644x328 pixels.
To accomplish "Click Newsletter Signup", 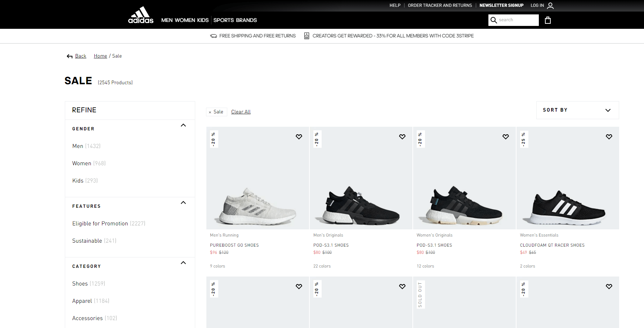I will tap(501, 5).
